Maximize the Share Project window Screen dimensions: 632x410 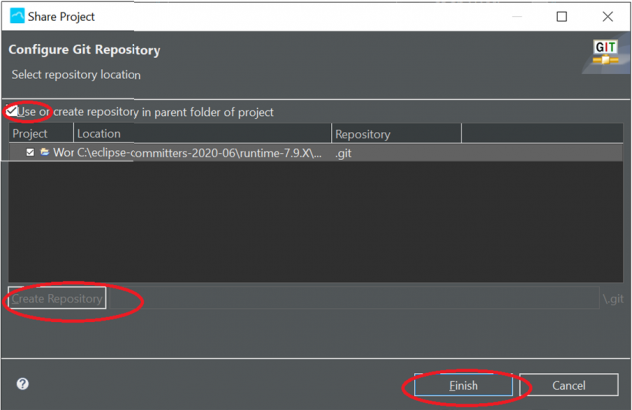[562, 16]
